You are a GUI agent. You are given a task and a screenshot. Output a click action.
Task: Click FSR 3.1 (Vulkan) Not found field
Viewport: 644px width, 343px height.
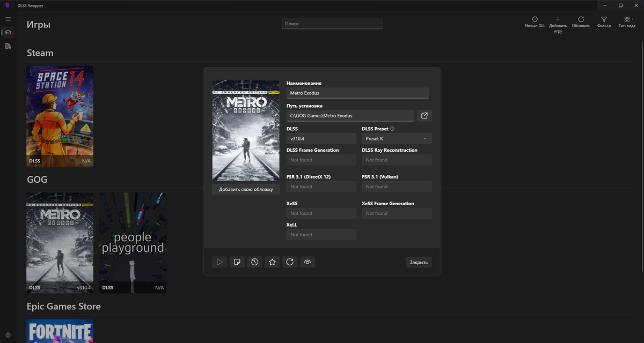tap(397, 187)
